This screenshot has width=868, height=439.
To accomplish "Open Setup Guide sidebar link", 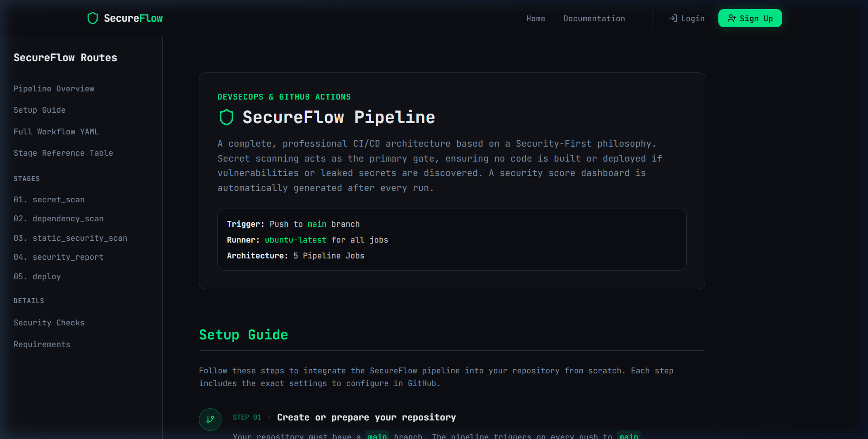I will click(x=39, y=110).
